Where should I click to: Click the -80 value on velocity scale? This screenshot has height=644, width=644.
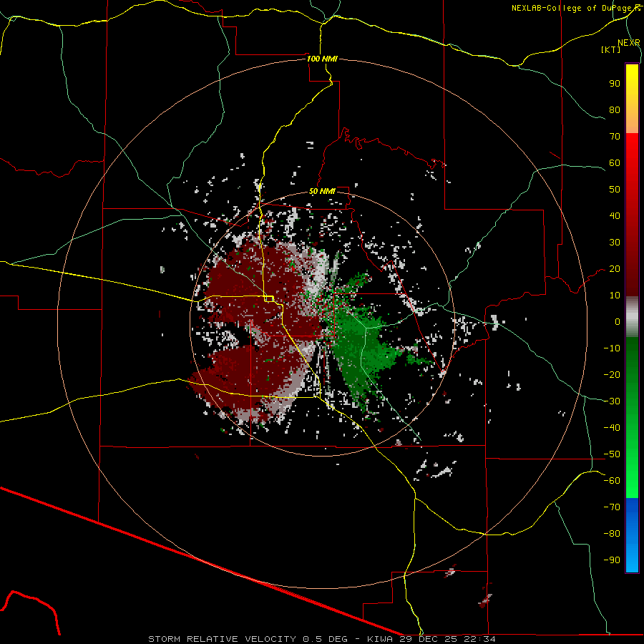pos(612,534)
